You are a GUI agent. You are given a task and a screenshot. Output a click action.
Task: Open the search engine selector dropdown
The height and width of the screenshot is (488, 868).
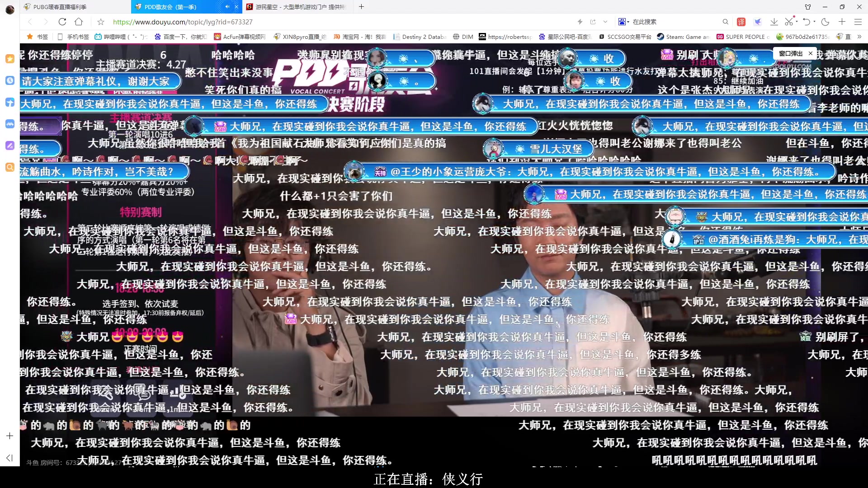coord(624,22)
